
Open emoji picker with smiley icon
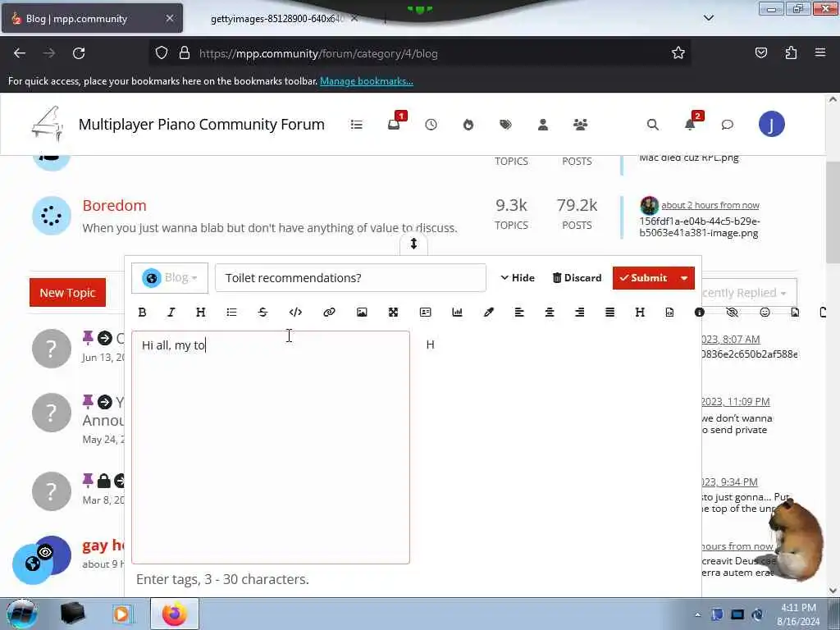765,313
